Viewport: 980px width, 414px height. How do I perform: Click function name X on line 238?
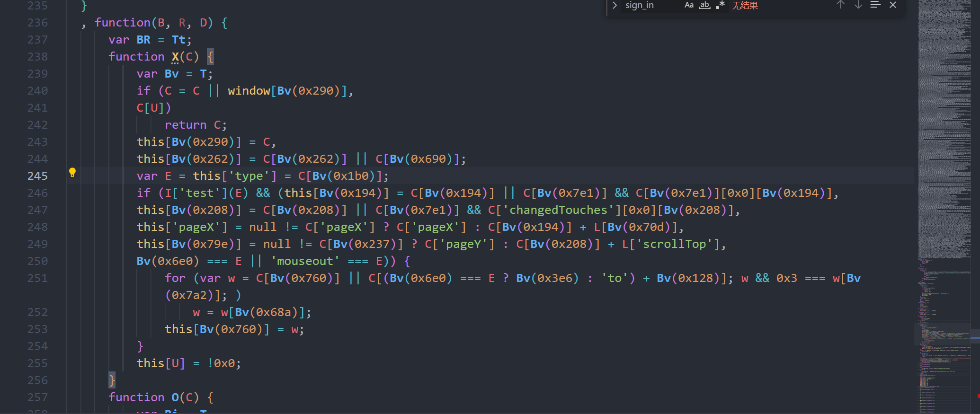pyautogui.click(x=175, y=57)
